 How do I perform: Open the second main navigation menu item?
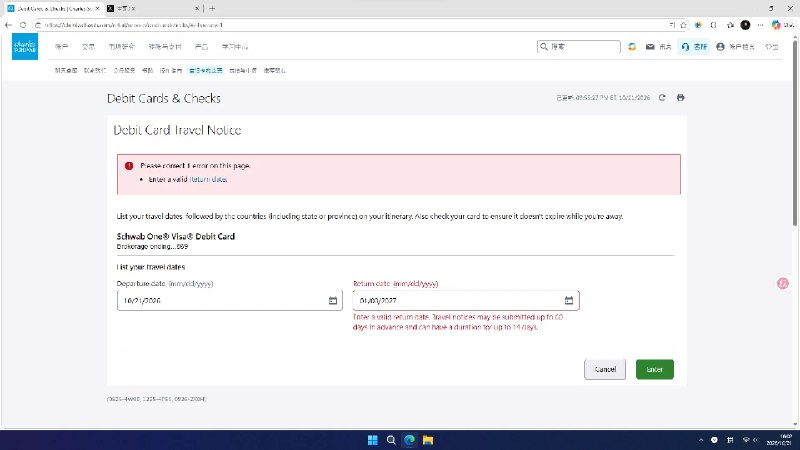pos(88,46)
